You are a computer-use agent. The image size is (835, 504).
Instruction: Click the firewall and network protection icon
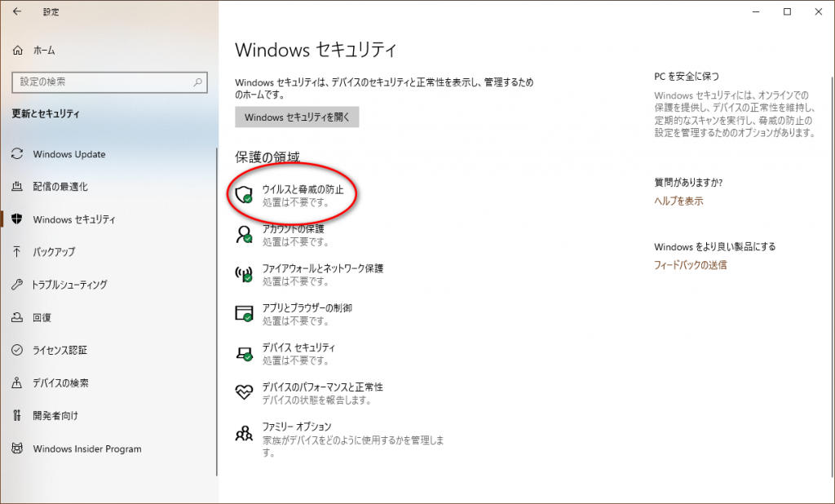click(x=244, y=274)
